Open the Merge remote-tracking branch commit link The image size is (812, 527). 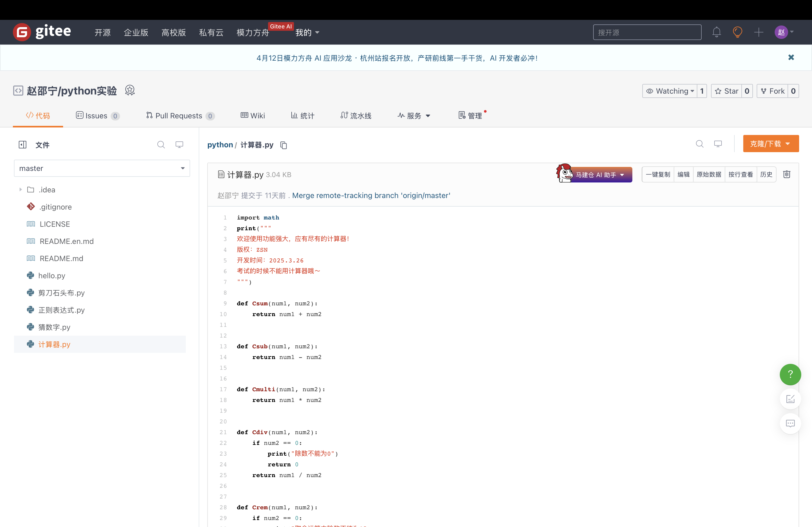371,195
